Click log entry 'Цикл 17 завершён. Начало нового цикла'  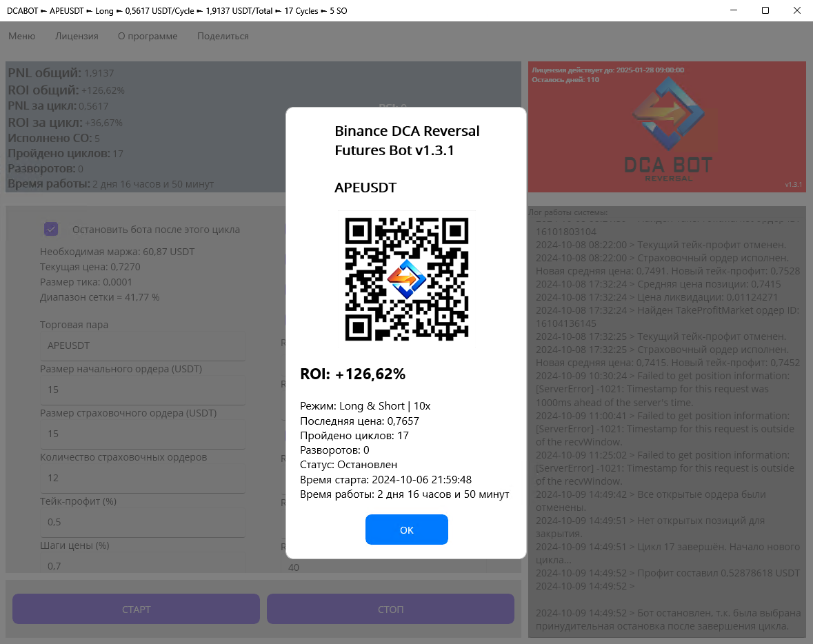(x=668, y=553)
